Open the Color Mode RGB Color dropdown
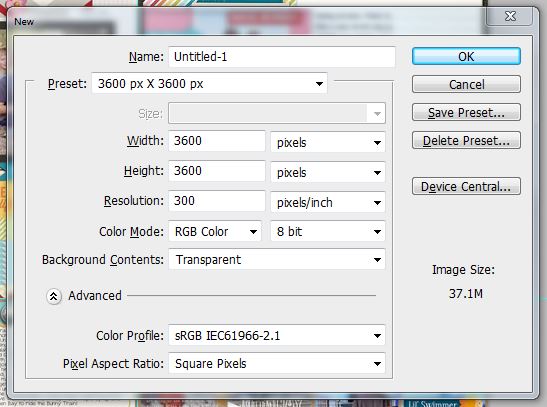This screenshot has height=407, width=547. pyautogui.click(x=215, y=231)
